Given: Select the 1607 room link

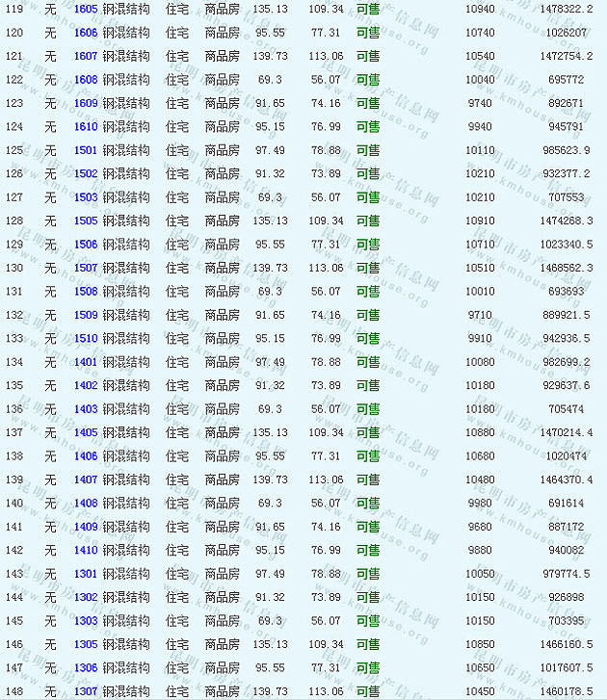Looking at the screenshot, I should click(x=86, y=56).
